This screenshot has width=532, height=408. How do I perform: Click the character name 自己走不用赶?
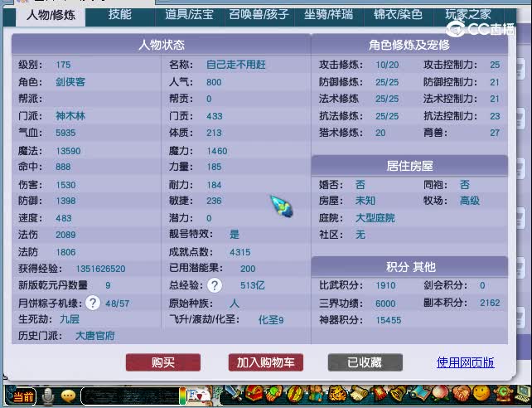[x=236, y=65]
